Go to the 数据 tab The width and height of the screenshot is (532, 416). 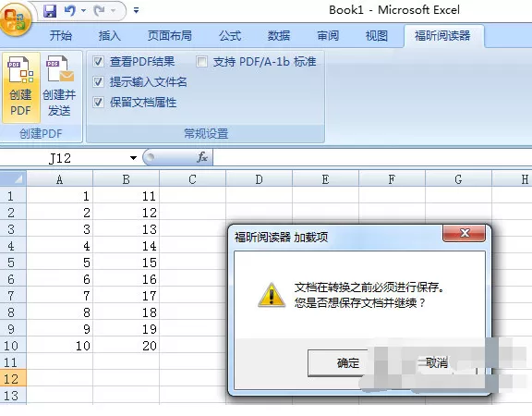(279, 36)
